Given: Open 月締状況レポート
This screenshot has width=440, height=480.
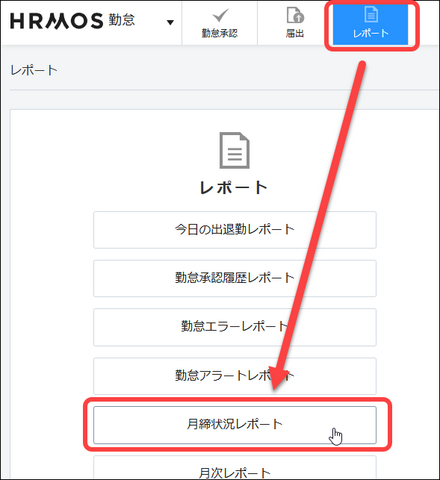Looking at the screenshot, I should coord(235,425).
